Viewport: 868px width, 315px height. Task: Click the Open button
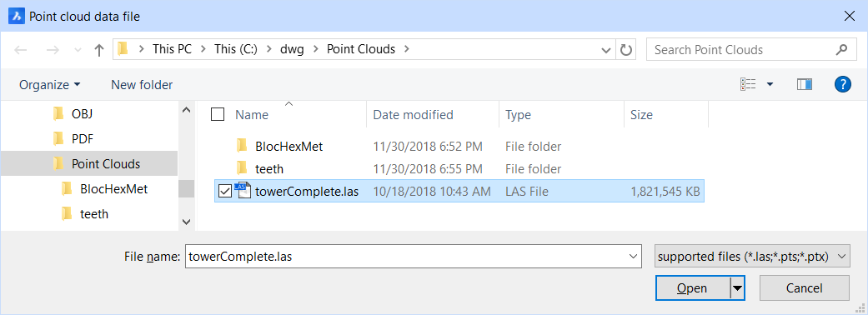(693, 287)
